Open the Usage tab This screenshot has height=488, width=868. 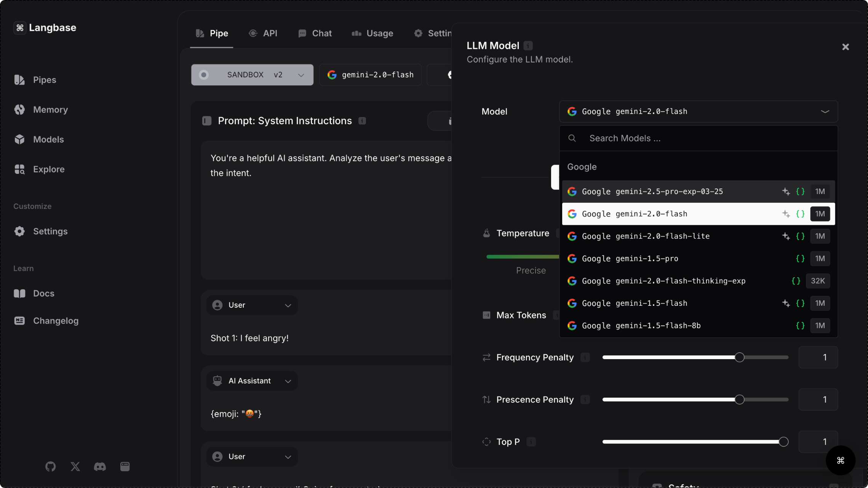click(x=372, y=33)
